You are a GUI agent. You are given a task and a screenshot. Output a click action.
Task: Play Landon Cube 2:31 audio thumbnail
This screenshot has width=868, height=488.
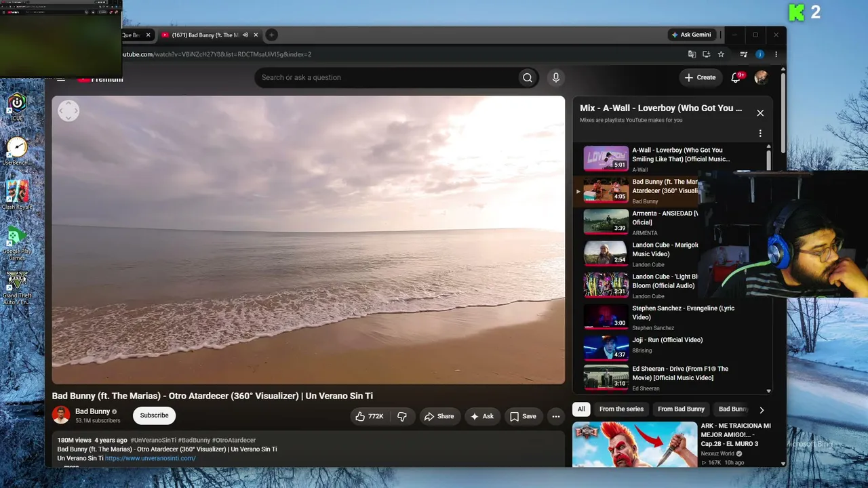pyautogui.click(x=606, y=285)
